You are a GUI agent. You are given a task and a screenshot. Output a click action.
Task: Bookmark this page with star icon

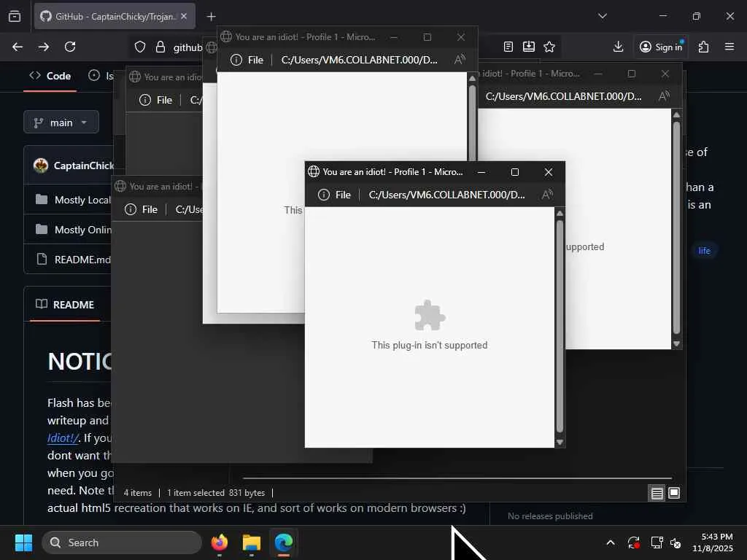point(549,47)
